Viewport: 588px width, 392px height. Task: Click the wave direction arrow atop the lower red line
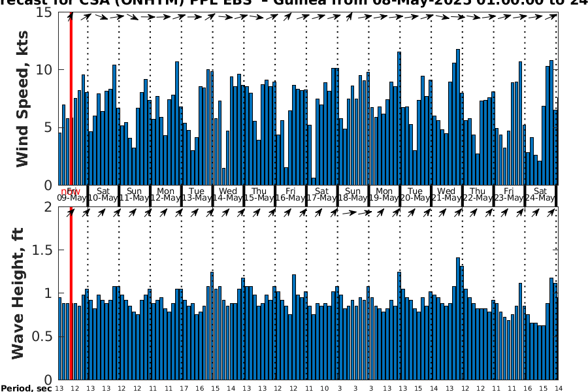(71, 212)
